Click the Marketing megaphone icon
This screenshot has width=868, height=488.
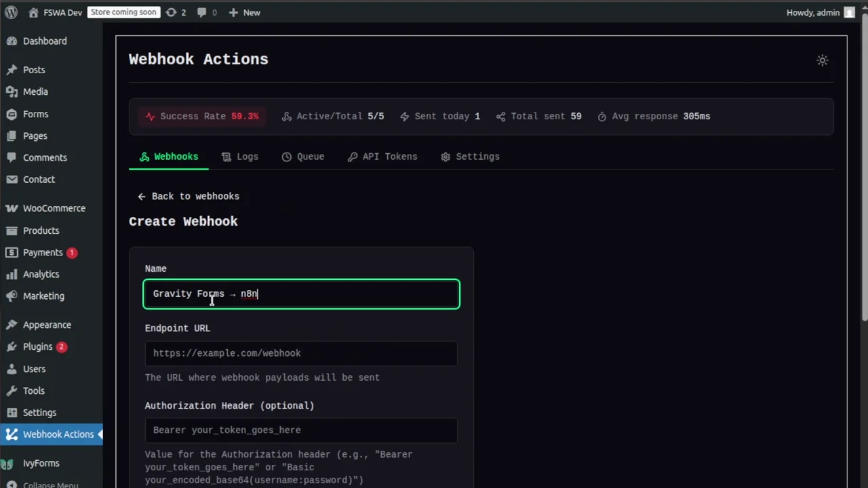12,296
